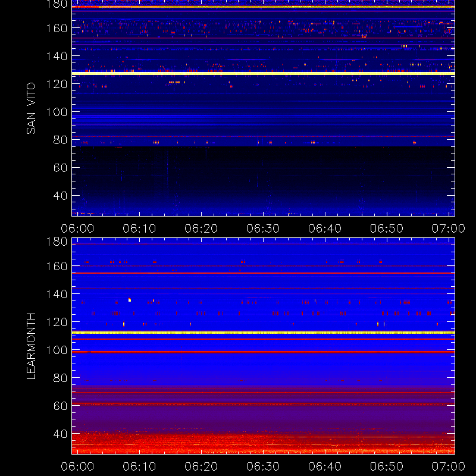
Task: Select the 100 tick label on San Vito axis
Action: pos(57,112)
